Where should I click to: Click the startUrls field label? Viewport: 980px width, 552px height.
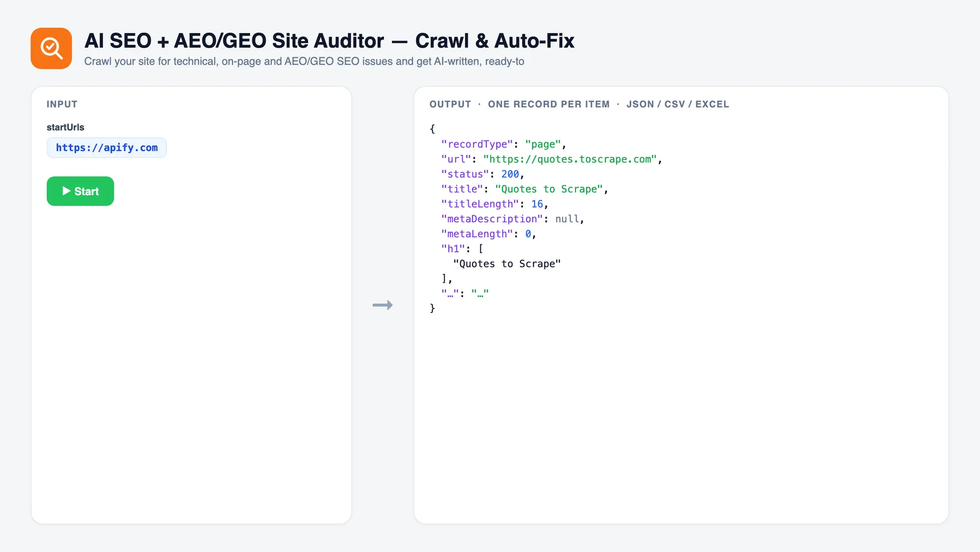point(65,128)
